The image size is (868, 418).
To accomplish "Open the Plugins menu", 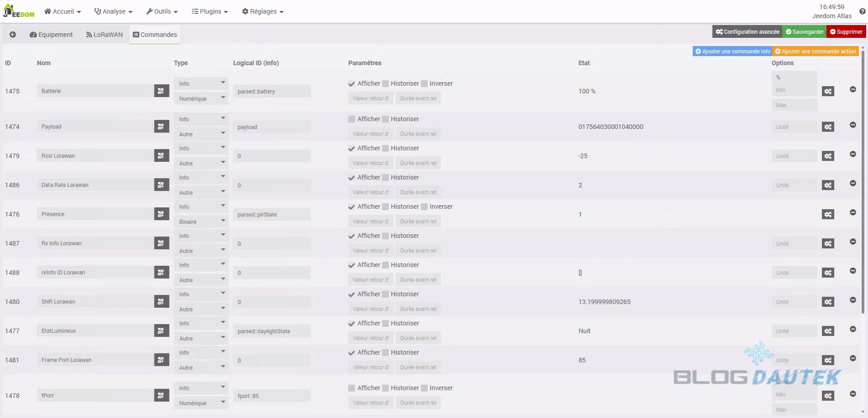I will click(210, 11).
